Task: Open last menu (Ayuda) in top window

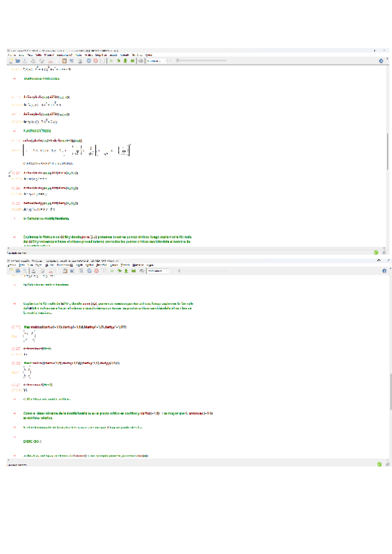Action: pos(149,55)
